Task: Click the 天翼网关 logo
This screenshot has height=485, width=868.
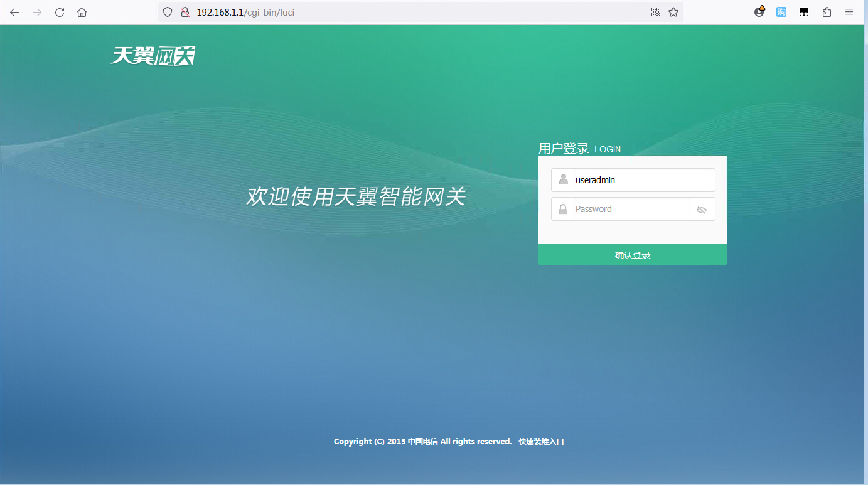Action: 153,55
